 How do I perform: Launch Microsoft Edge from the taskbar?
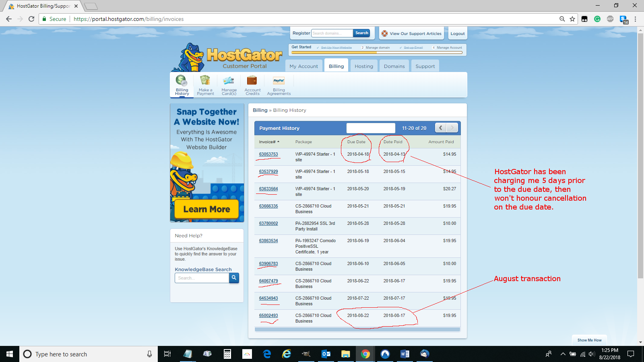[267, 354]
